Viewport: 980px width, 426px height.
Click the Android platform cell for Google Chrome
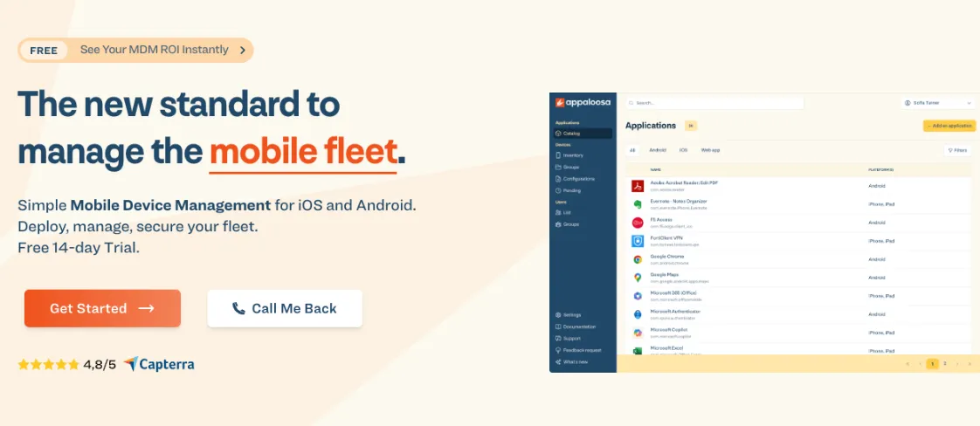click(877, 259)
